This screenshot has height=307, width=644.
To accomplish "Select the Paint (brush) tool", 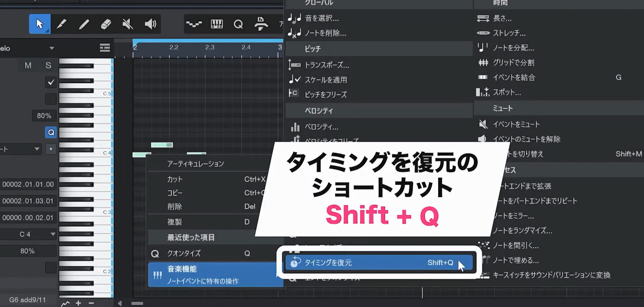I will click(62, 24).
